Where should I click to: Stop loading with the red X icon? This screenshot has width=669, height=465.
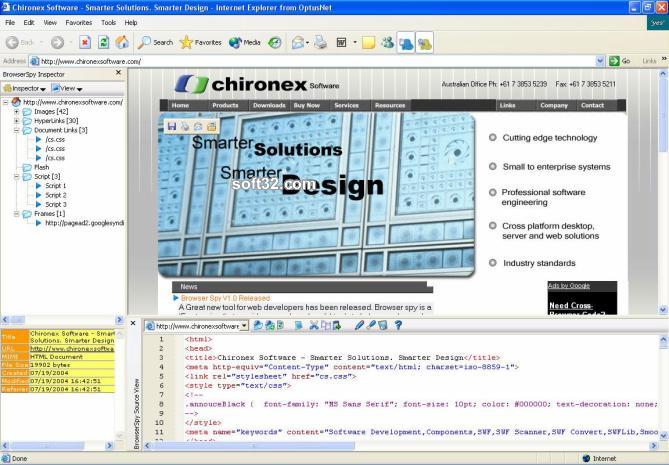85,42
